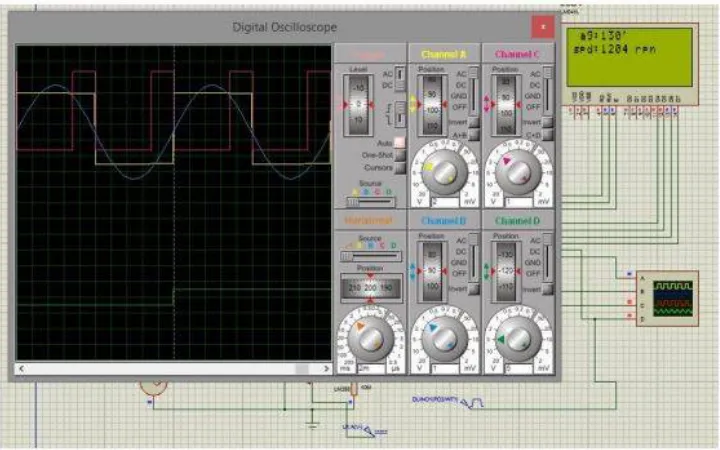The image size is (720, 450).
Task: Click the Horizontal timebase knob
Action: coord(370,339)
